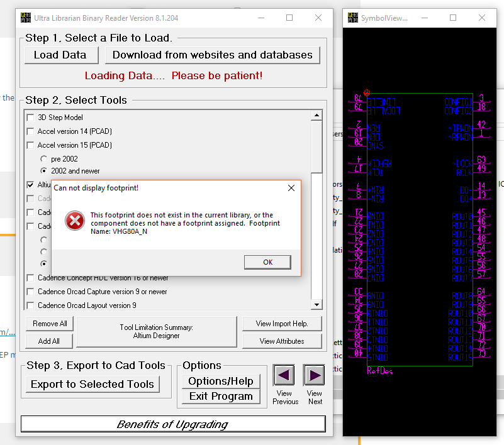Click OK in the footprint error dialog
Viewport: 504px width, 445px height.
coord(268,262)
